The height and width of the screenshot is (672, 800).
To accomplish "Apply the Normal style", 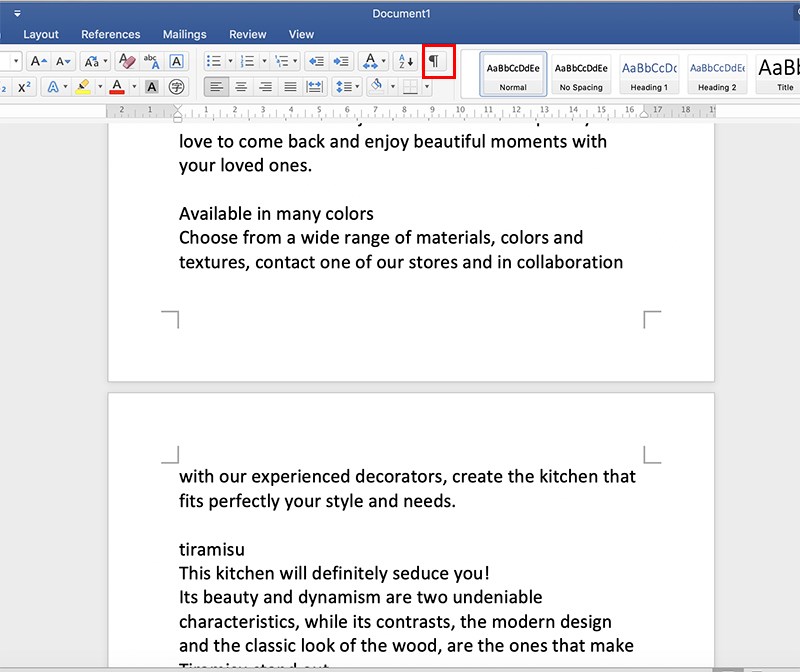I will click(x=513, y=74).
